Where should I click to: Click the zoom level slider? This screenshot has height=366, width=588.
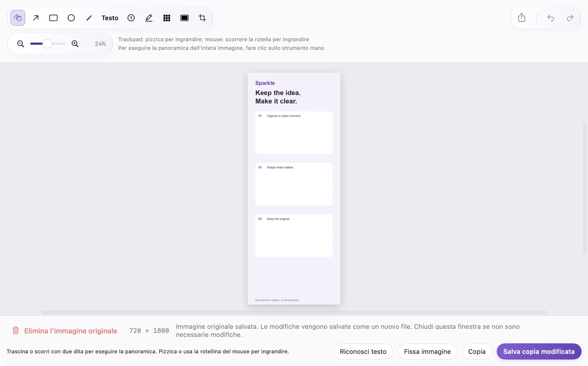pyautogui.click(x=48, y=44)
